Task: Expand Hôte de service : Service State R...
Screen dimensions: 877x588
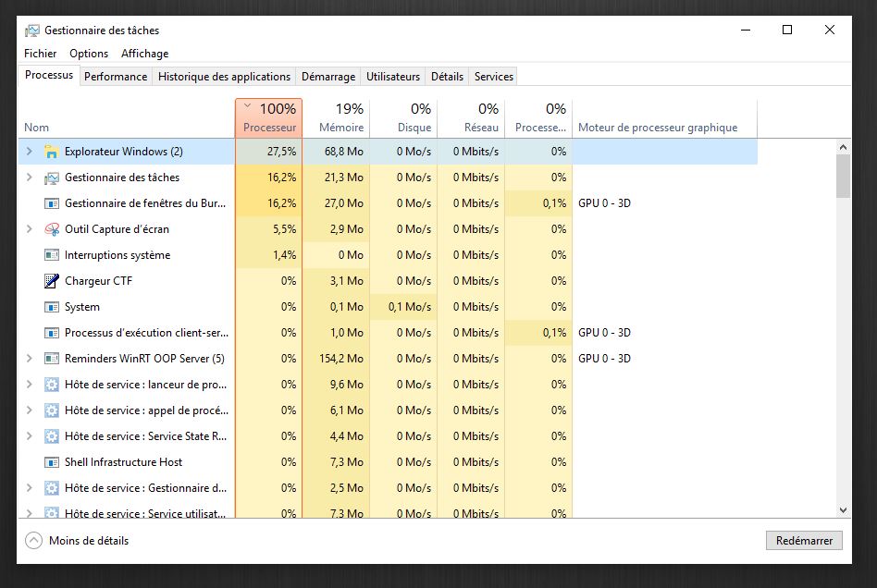Action: 29,436
